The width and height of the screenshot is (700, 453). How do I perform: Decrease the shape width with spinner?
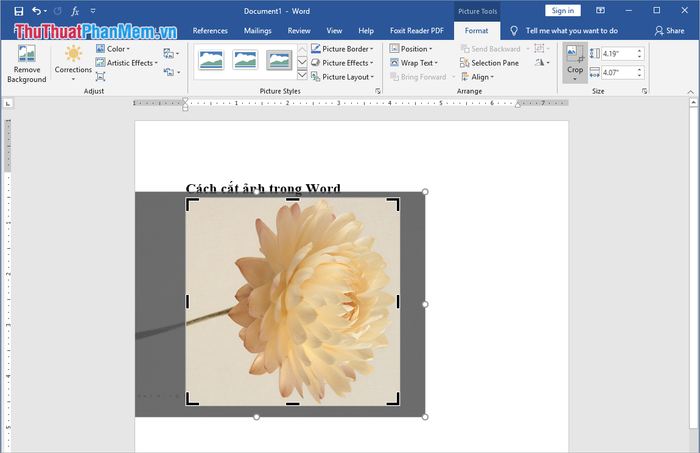click(x=640, y=75)
